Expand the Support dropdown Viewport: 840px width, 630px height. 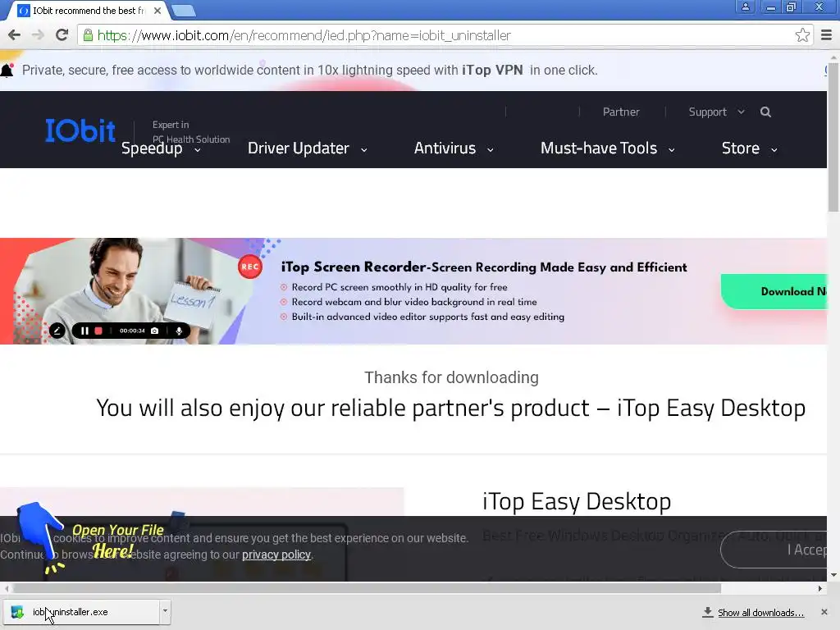(x=716, y=112)
